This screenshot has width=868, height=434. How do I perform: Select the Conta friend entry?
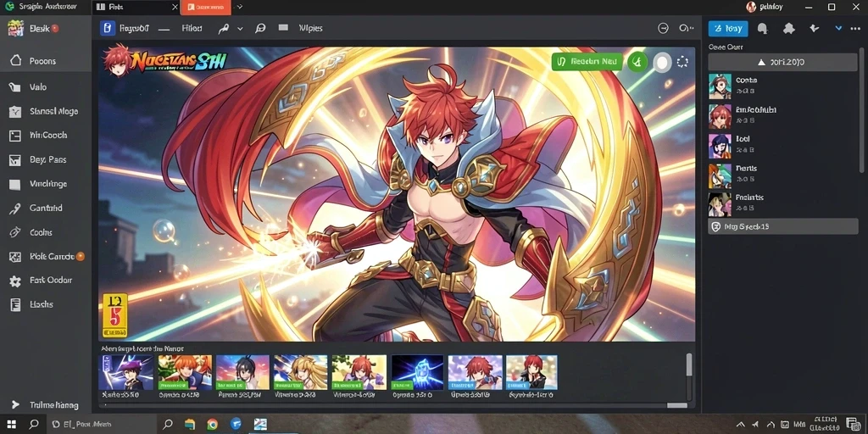pyautogui.click(x=782, y=86)
